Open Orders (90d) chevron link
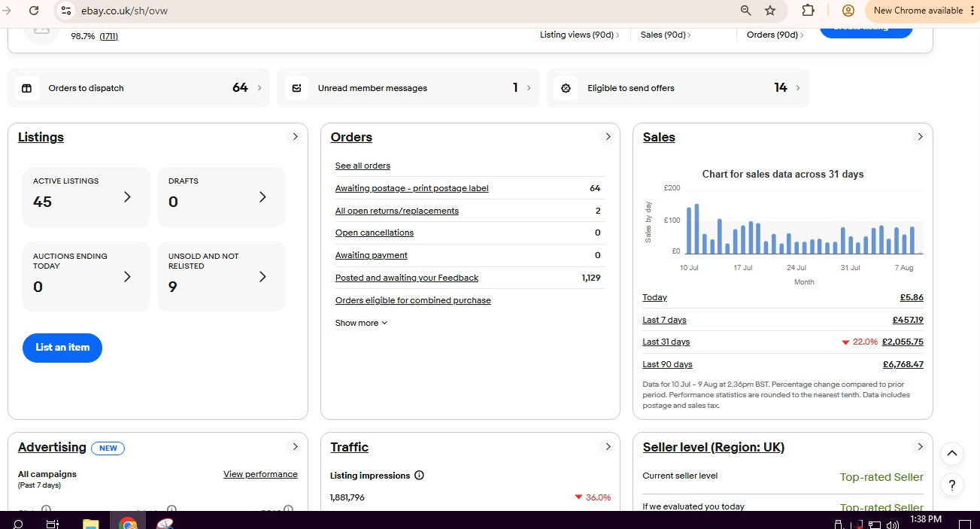 click(775, 35)
